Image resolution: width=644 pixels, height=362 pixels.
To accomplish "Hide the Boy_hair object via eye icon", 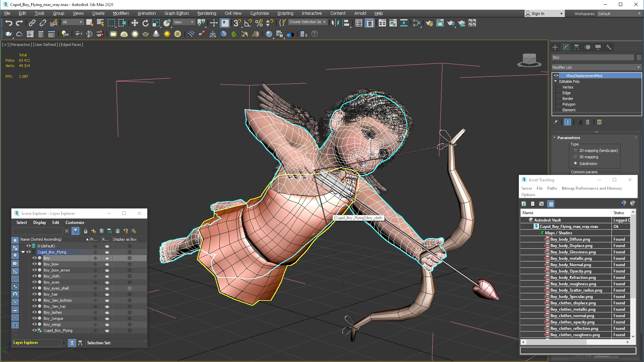I will point(34,294).
